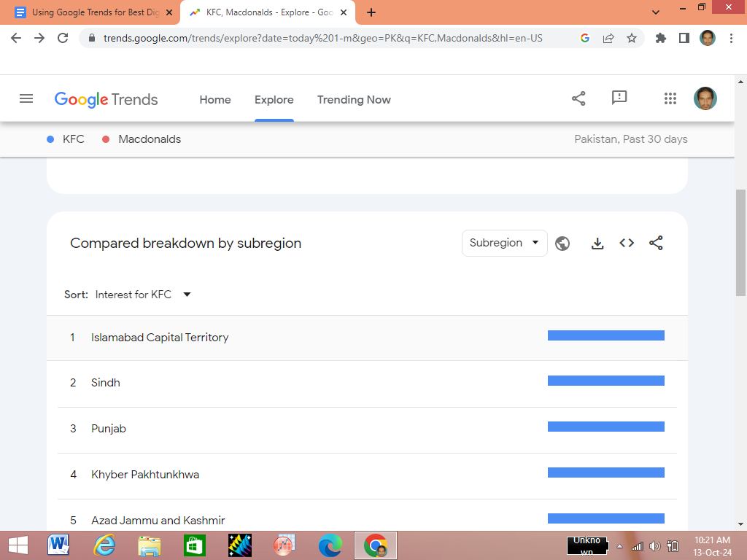The image size is (747, 560).
Task: Click the Google Trends logo
Action: click(x=106, y=99)
